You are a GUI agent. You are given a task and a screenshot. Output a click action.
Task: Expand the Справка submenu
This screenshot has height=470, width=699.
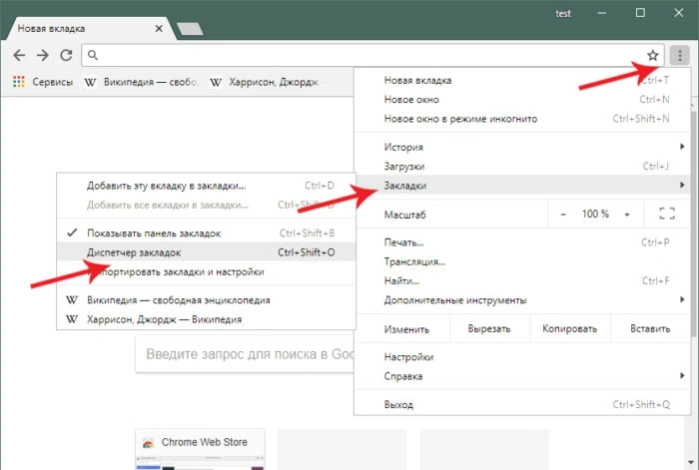click(x=523, y=376)
